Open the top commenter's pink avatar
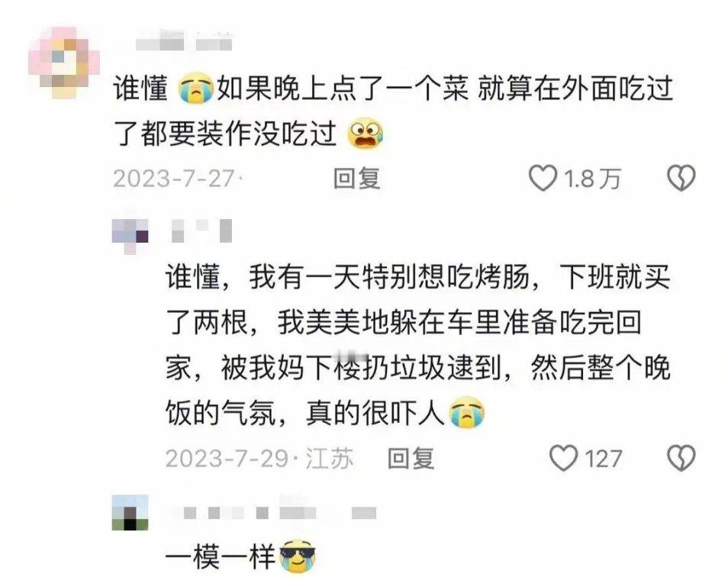This screenshot has height=580, width=728. (x=64, y=63)
